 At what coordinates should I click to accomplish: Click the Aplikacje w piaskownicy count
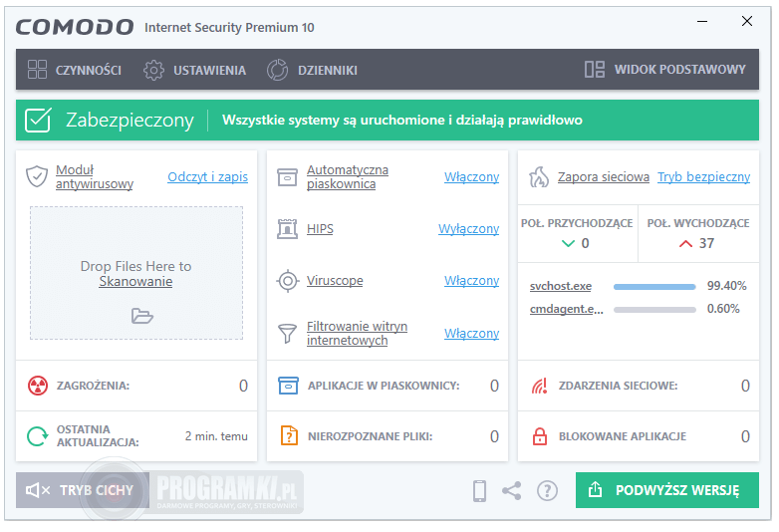coord(494,386)
